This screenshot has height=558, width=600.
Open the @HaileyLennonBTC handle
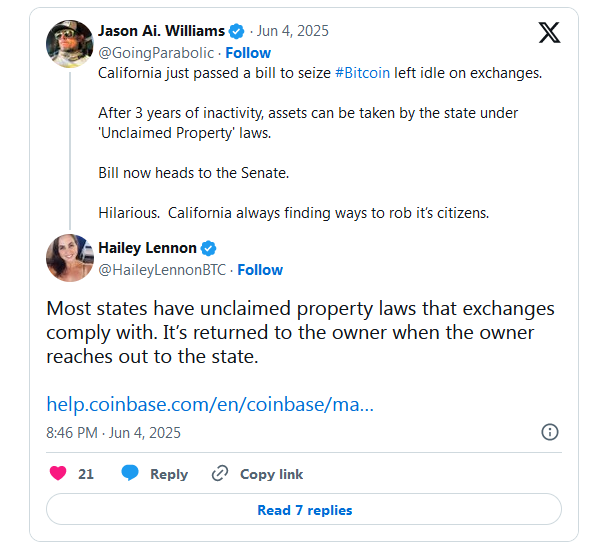[x=162, y=270]
